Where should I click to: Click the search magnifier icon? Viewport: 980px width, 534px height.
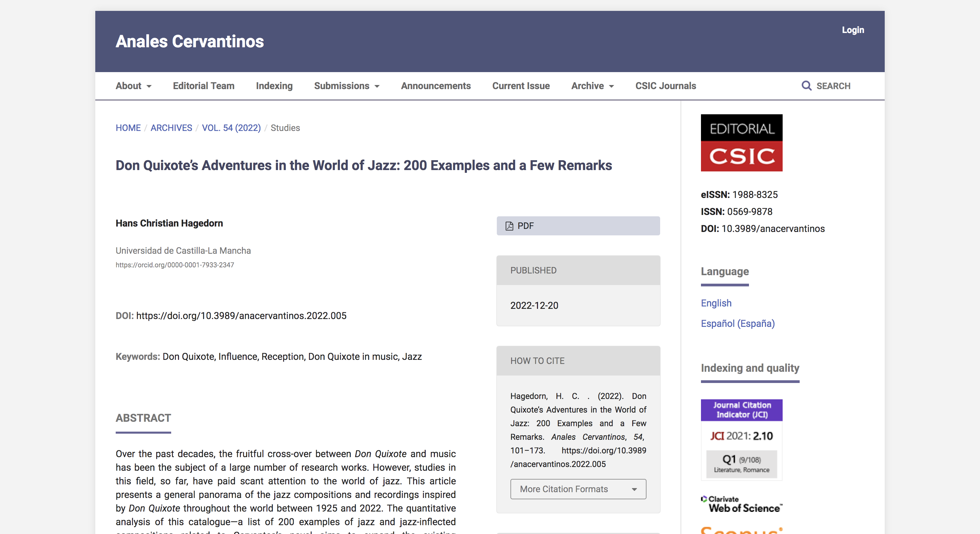point(806,86)
